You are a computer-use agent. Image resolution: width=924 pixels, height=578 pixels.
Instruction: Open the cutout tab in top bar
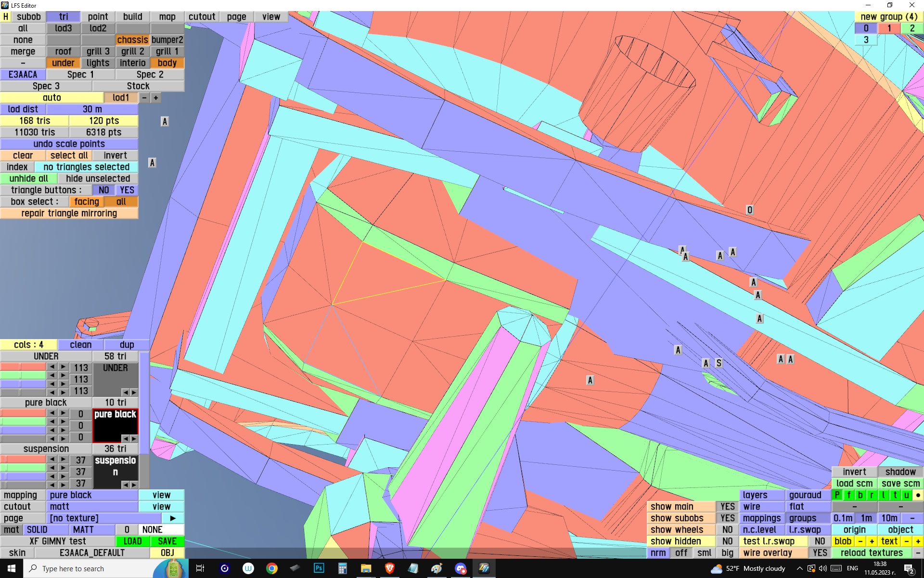coord(202,16)
